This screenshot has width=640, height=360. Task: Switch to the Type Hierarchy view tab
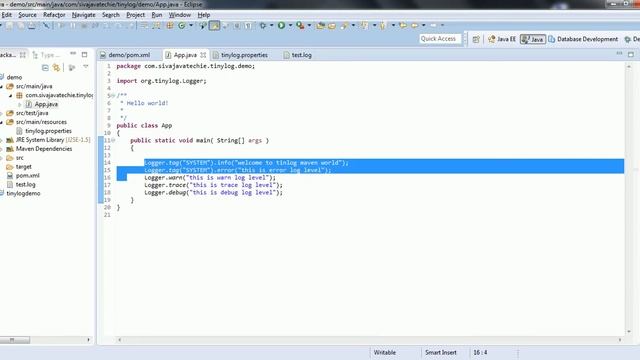(46, 55)
